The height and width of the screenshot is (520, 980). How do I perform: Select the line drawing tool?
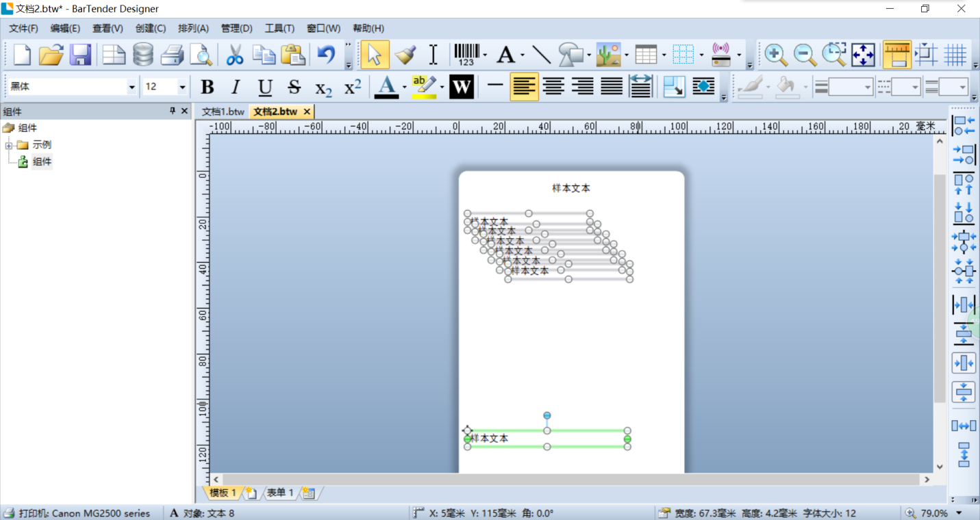coord(541,55)
